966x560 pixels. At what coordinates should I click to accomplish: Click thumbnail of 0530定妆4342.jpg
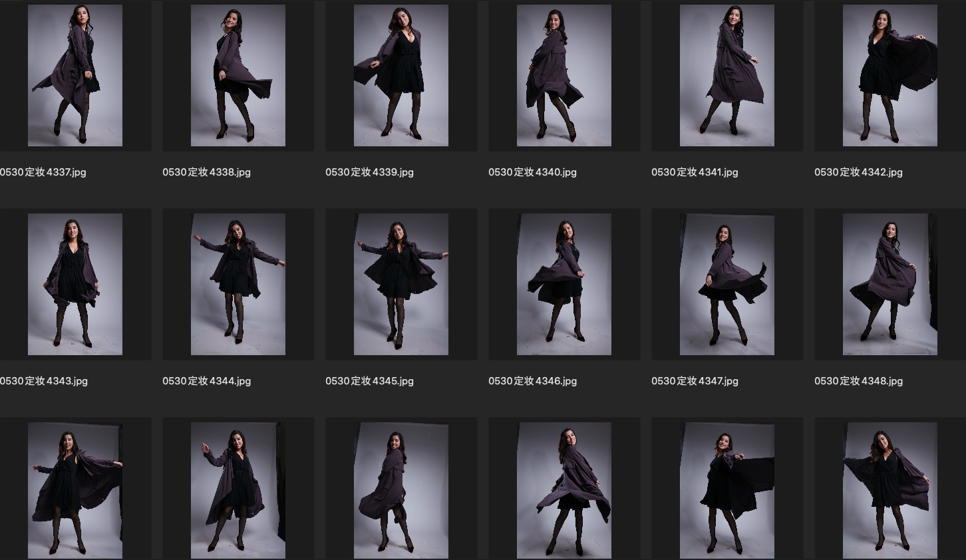tap(890, 76)
